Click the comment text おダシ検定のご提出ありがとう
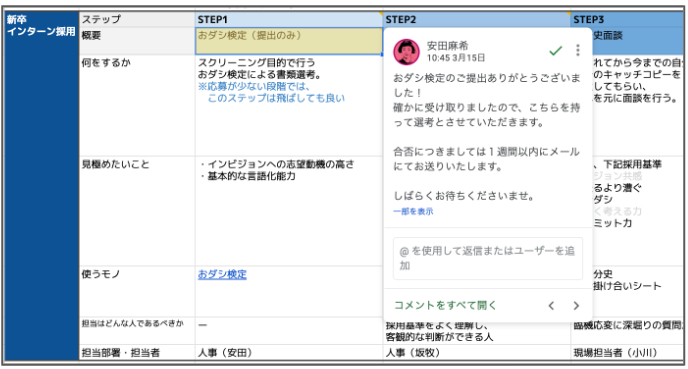688x369 pixels. (x=487, y=85)
